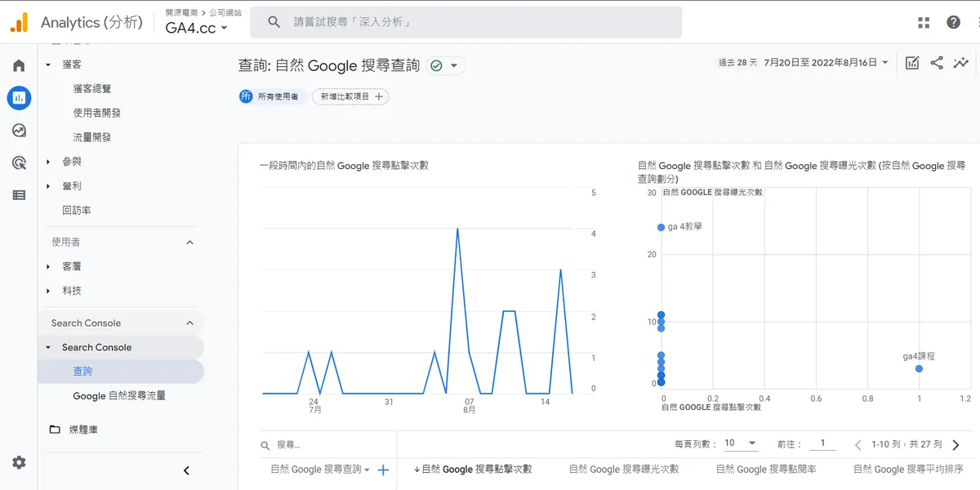Image resolution: width=980 pixels, height=490 pixels.
Task: Open 流量開發 report
Action: (x=92, y=137)
